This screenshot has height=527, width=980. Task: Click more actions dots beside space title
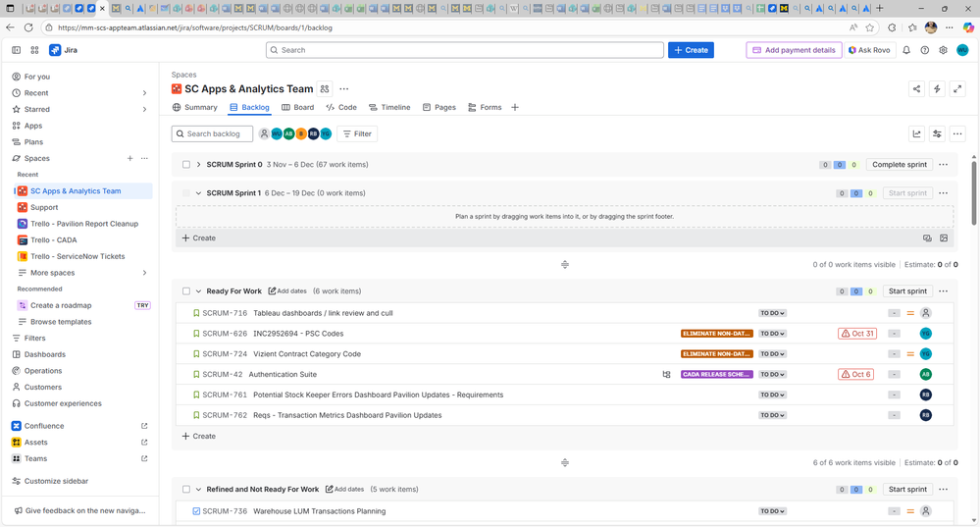tap(343, 88)
